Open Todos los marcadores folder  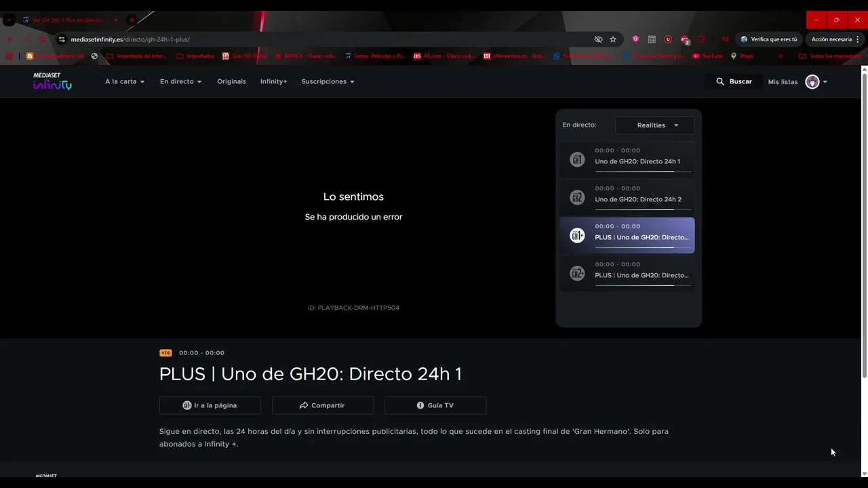[x=830, y=56]
